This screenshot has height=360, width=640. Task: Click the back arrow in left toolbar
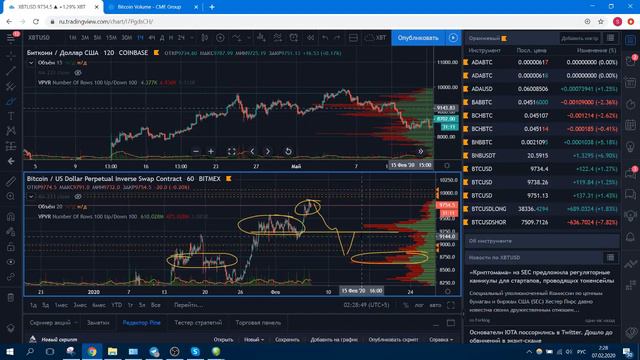coord(11,161)
